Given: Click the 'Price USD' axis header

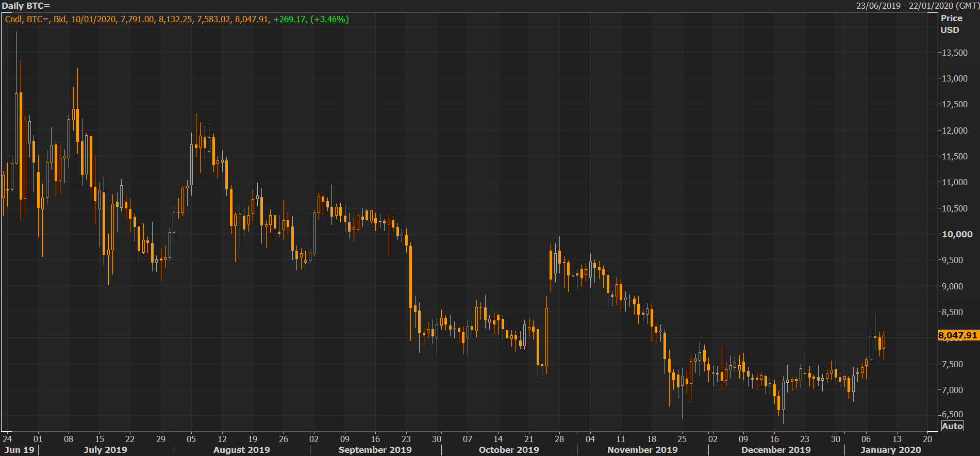Looking at the screenshot, I should [951, 24].
